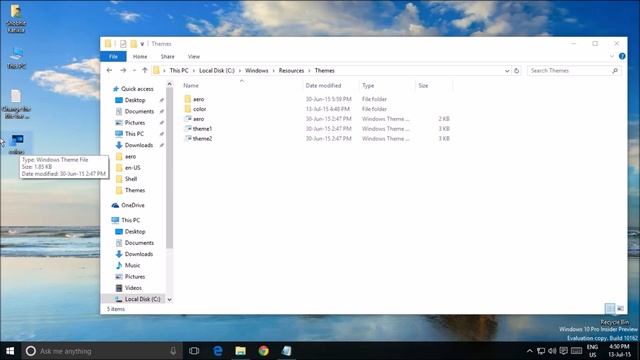This screenshot has height=360, width=640.
Task: Select OneDrive in navigation pane
Action: (x=133, y=205)
